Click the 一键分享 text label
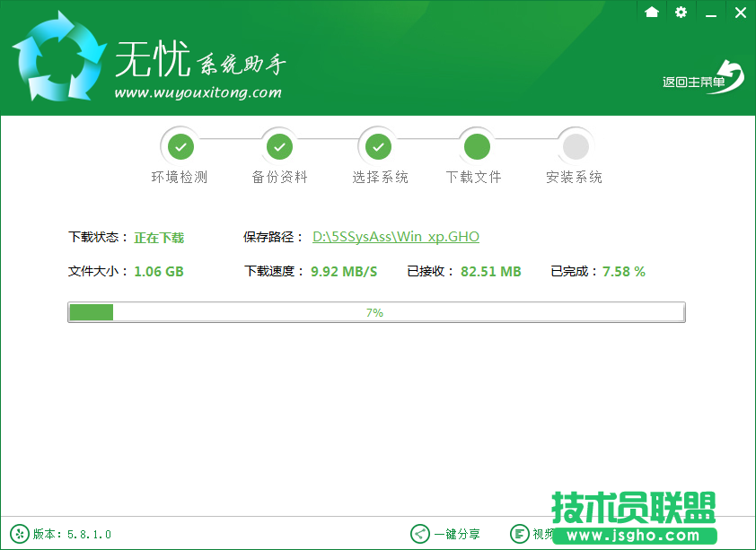 point(457,535)
